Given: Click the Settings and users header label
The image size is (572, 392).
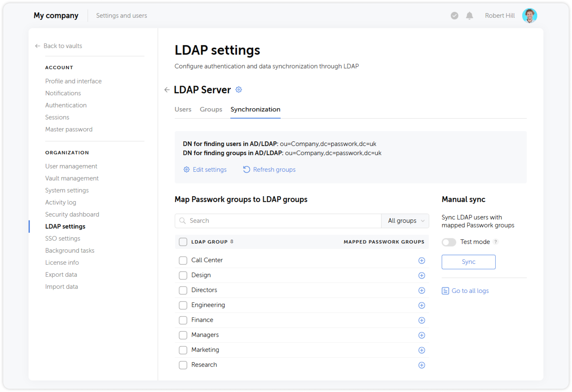Looking at the screenshot, I should 121,16.
